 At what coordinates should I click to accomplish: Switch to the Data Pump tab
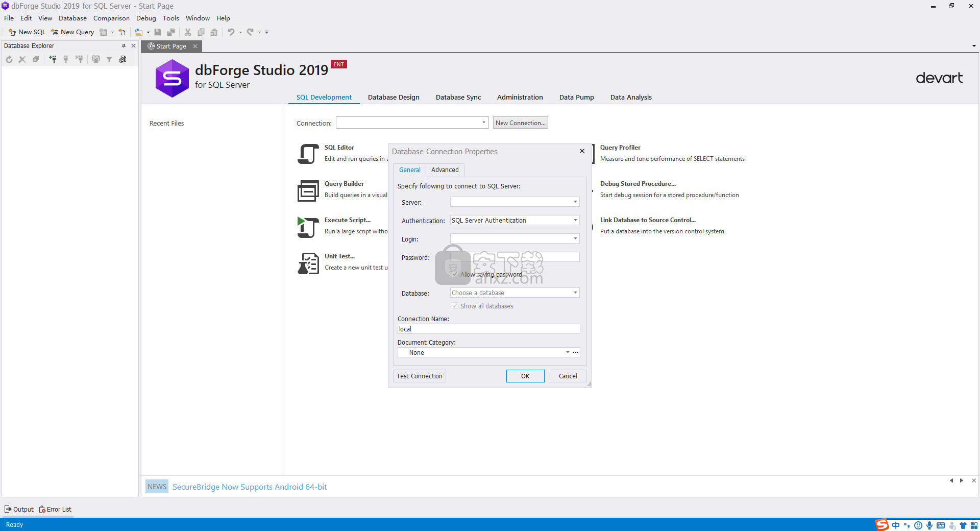pyautogui.click(x=577, y=97)
